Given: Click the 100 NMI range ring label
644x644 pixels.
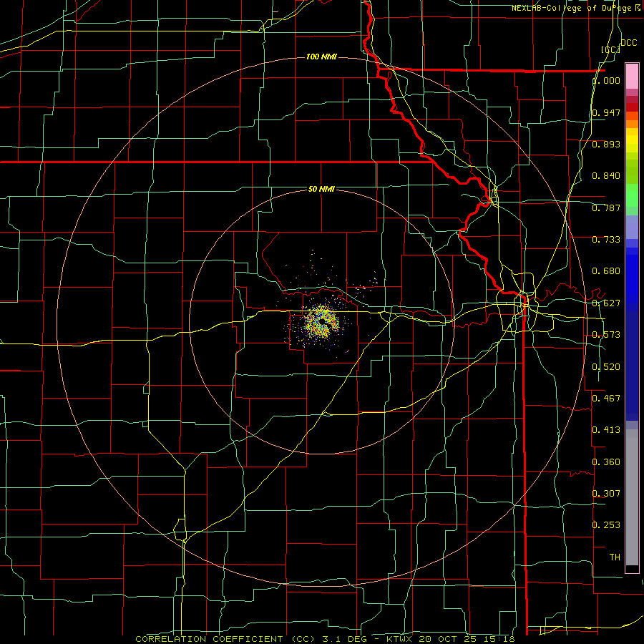Looking at the screenshot, I should [x=321, y=57].
